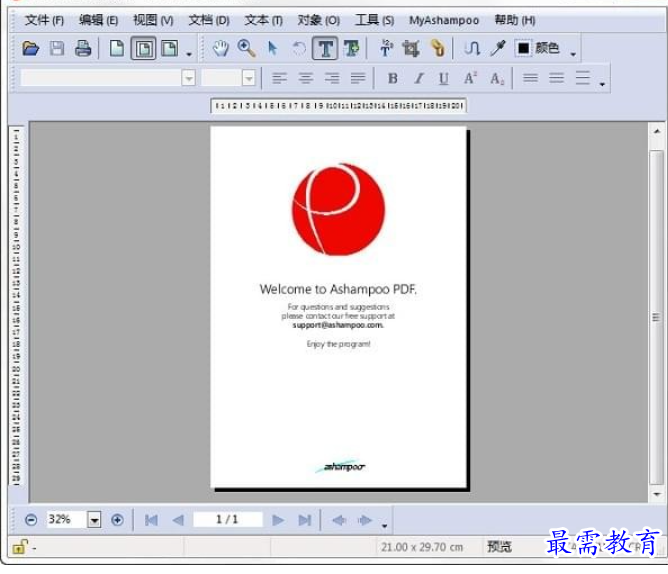Viewport: 668px width, 574px height.
Task: Toggle Bold formatting
Action: pos(393,78)
